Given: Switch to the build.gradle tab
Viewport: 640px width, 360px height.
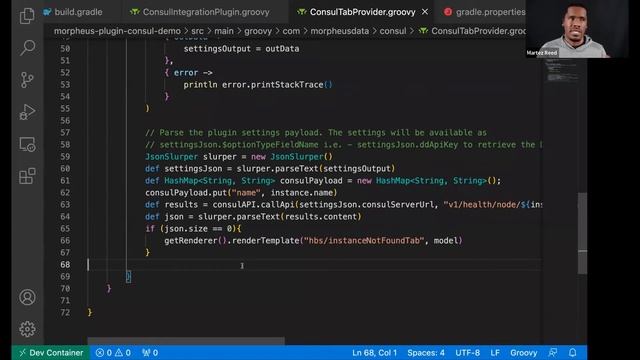Looking at the screenshot, I should pos(78,12).
